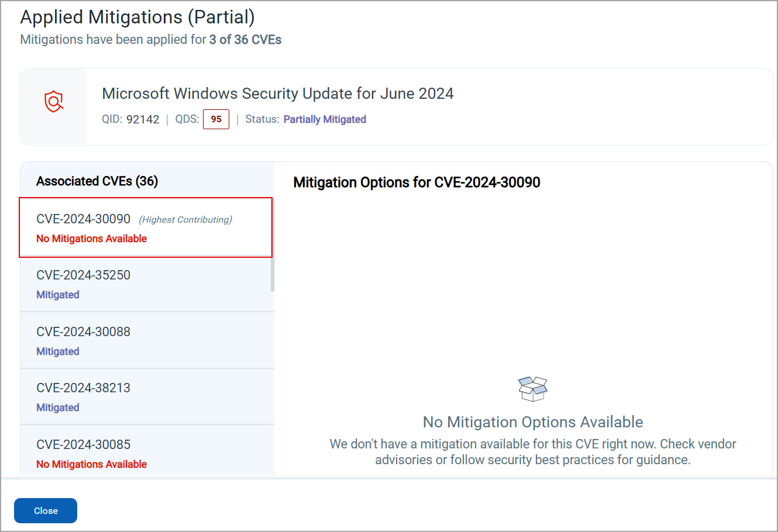The image size is (778, 532).
Task: Click the Microsoft Windows Security Update title
Action: coord(278,94)
